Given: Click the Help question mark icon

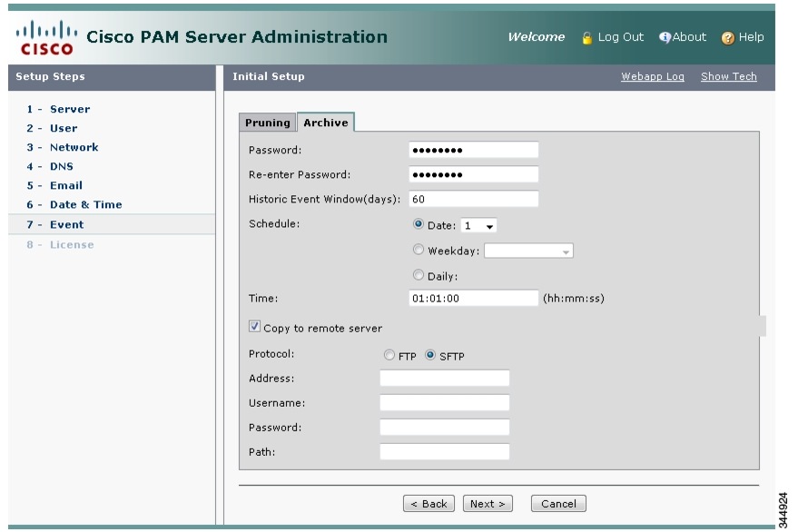Looking at the screenshot, I should pyautogui.click(x=728, y=37).
